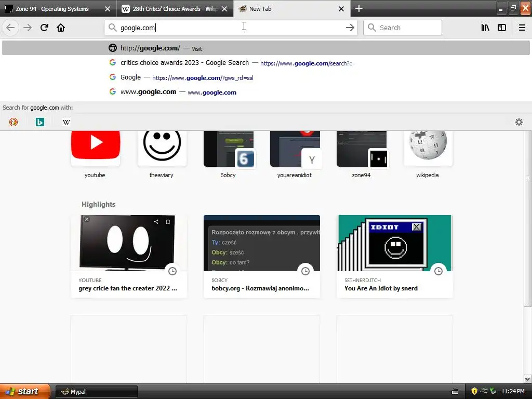
Task: Choose Google gws_rd=ssl suggestion
Action: click(266, 77)
